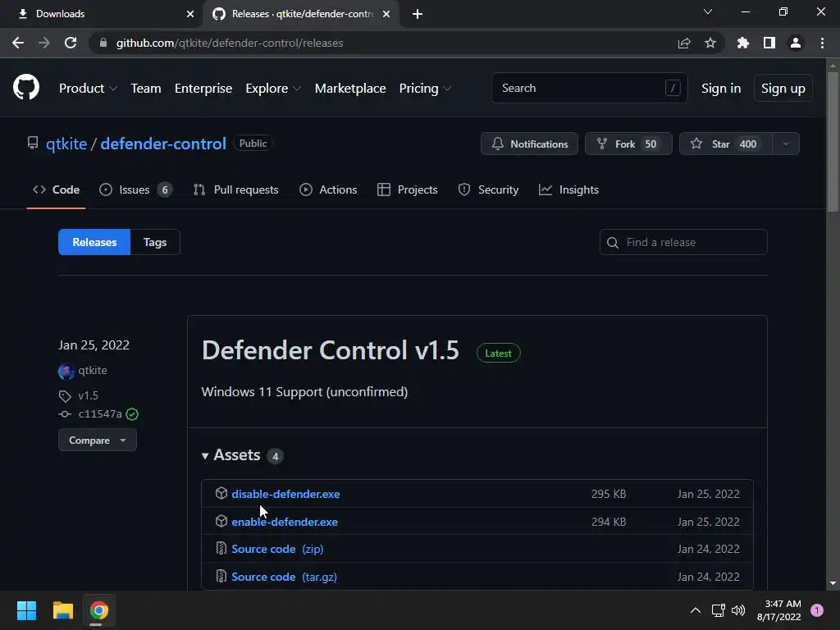Screen dimensions: 840x630
Task: Select the Releases toggle button
Action: (x=94, y=242)
